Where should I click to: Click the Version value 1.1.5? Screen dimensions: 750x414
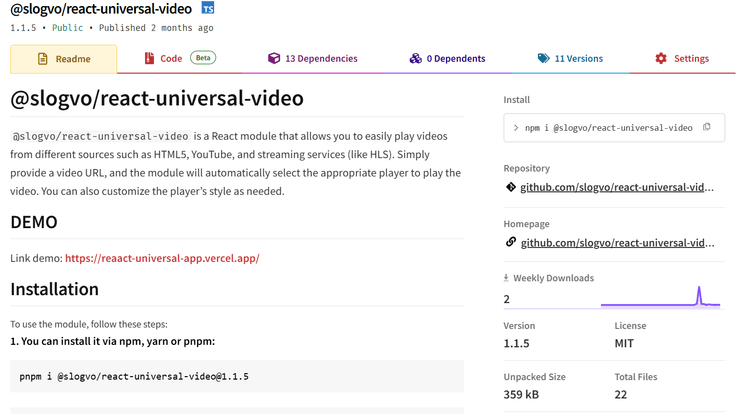pyautogui.click(x=517, y=343)
